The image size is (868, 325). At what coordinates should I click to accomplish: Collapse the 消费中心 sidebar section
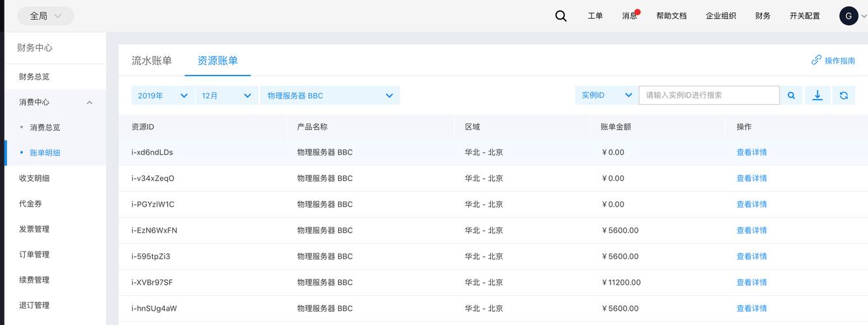pos(90,103)
